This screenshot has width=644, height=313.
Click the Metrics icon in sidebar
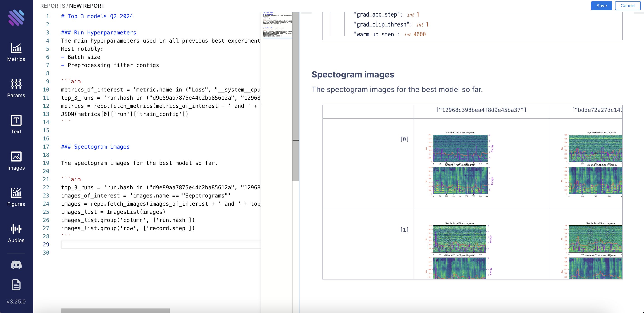point(16,52)
